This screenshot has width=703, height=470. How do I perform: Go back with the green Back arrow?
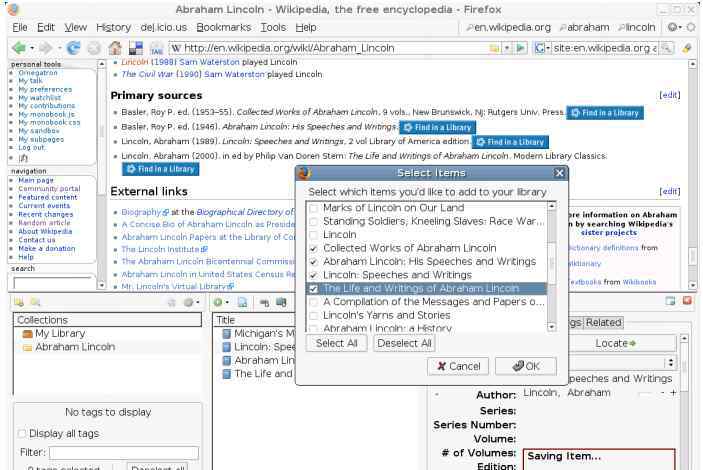tap(19, 48)
